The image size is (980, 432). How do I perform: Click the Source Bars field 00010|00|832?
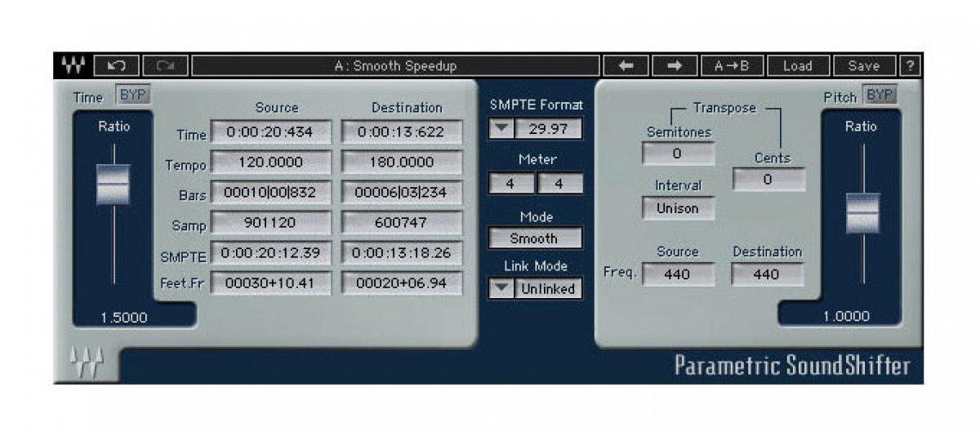pos(271,193)
